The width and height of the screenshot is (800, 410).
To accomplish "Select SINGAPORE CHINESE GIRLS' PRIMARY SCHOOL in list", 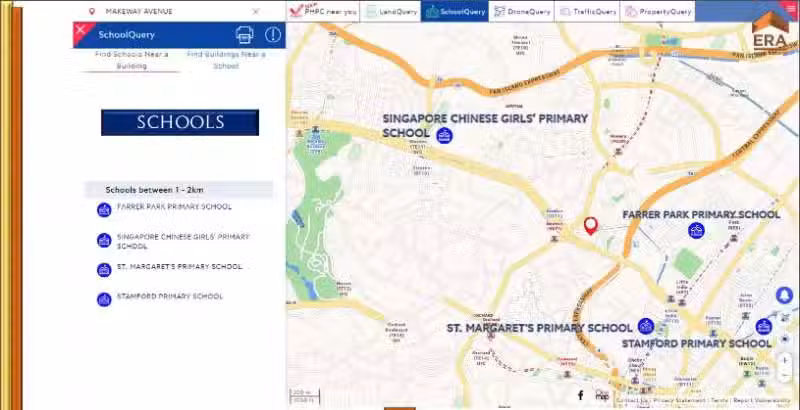I will pyautogui.click(x=183, y=242).
